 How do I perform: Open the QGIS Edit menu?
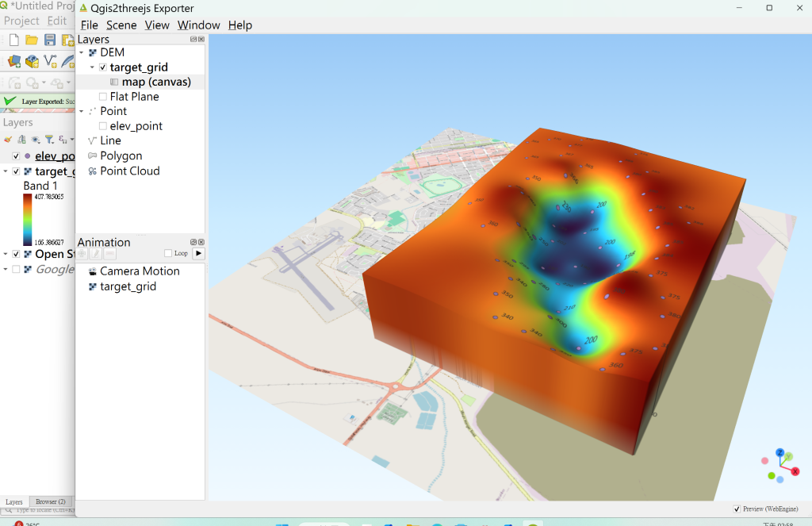(x=57, y=21)
